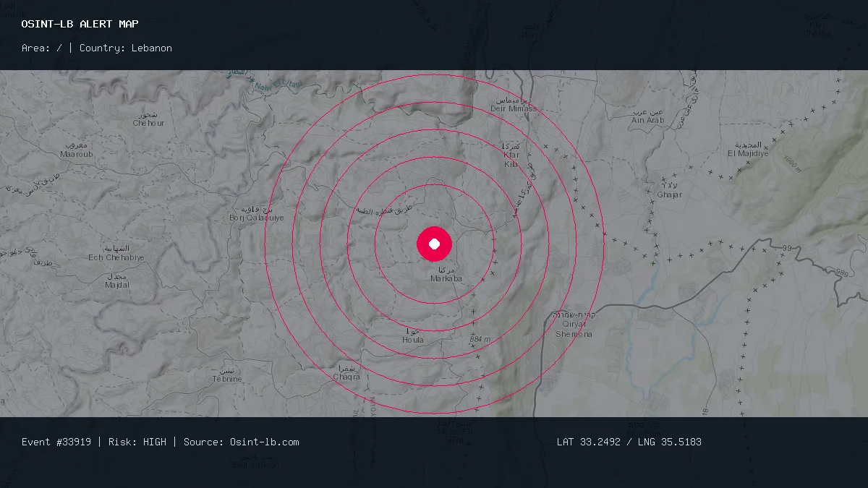The height and width of the screenshot is (488, 868).
Task: Click the Event #33919 text
Action: point(56,442)
